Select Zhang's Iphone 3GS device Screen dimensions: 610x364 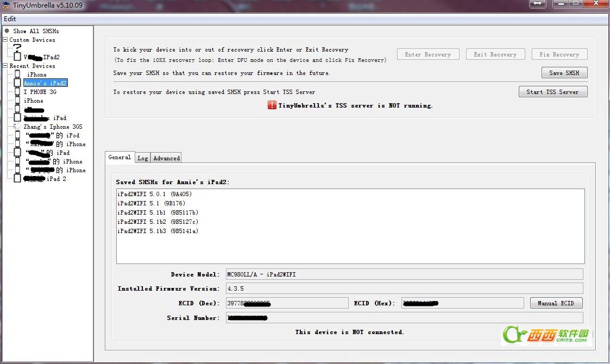tap(53, 127)
